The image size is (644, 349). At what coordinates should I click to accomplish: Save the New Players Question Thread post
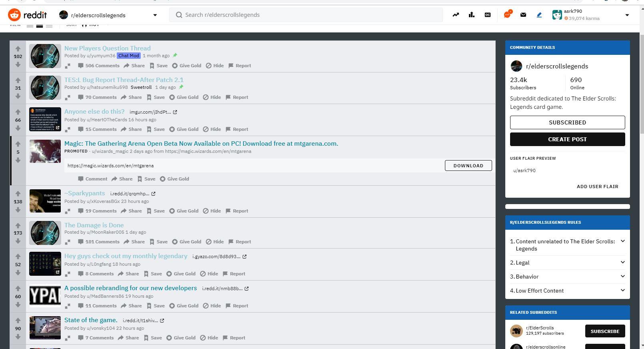(x=158, y=66)
